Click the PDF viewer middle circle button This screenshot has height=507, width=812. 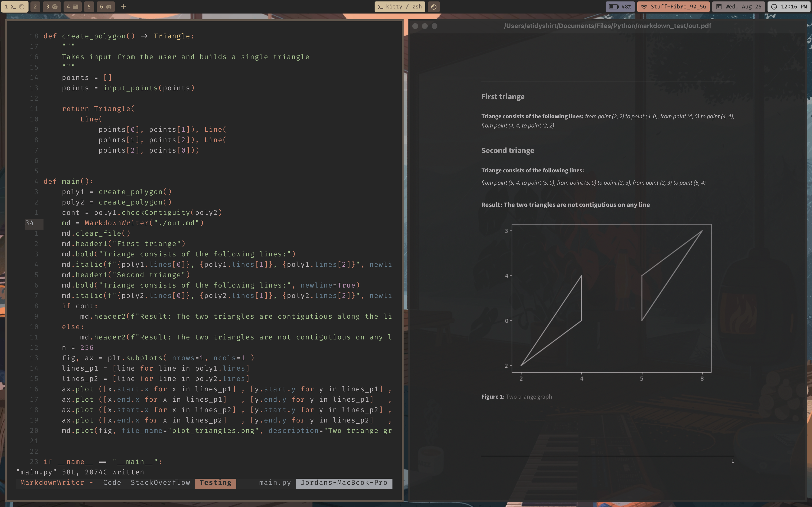(425, 26)
